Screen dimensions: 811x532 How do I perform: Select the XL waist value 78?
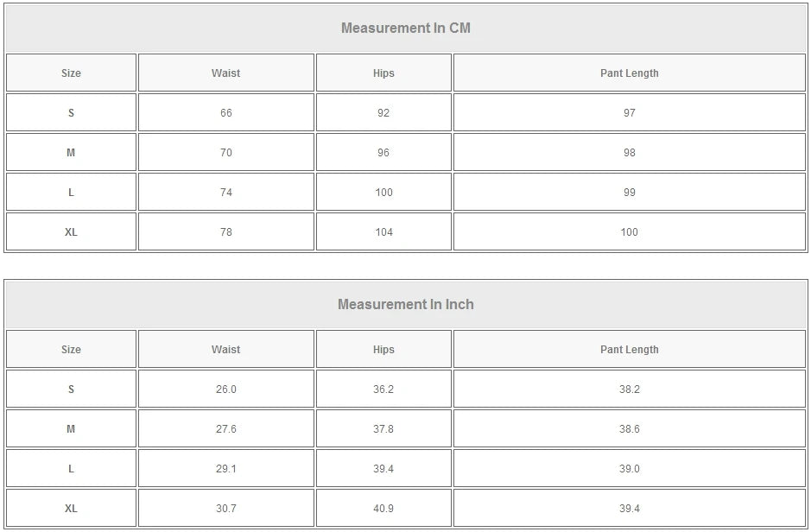coord(225,232)
